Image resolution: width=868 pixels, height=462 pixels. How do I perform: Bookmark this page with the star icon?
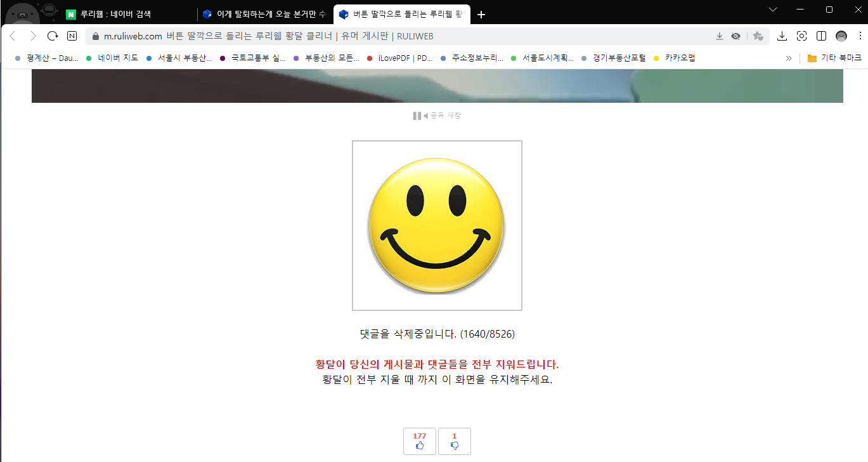coord(758,36)
